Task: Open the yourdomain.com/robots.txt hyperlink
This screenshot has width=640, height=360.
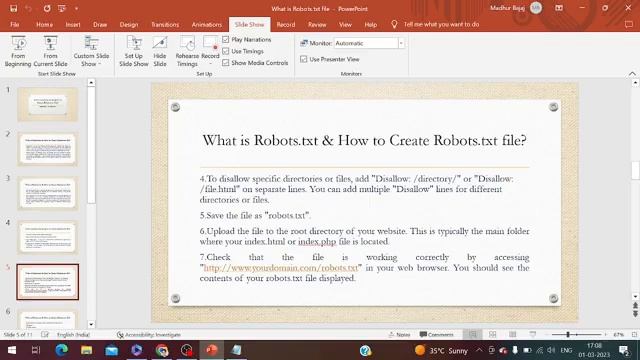Action: pyautogui.click(x=280, y=268)
